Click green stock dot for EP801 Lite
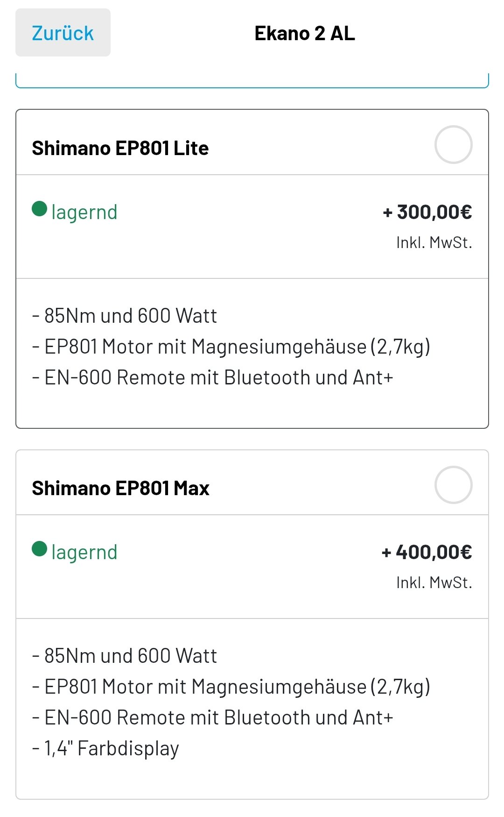Viewport: 504px width, 817px height. 40,209
